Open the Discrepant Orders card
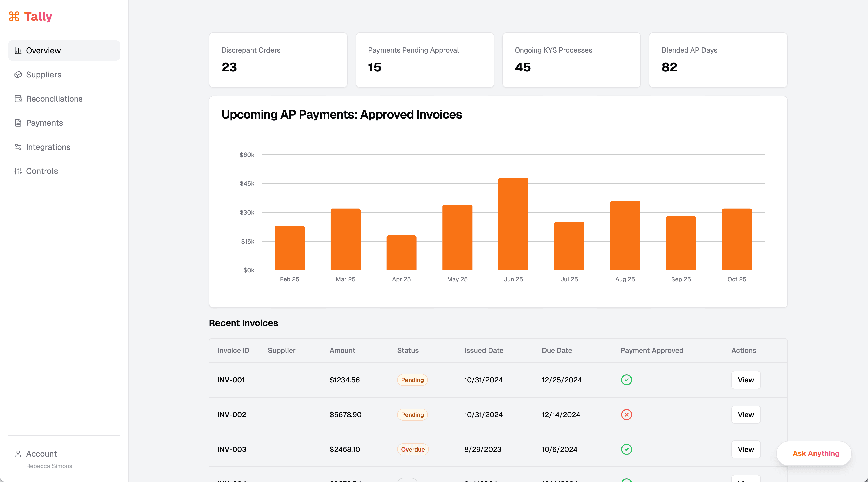 [x=278, y=60]
